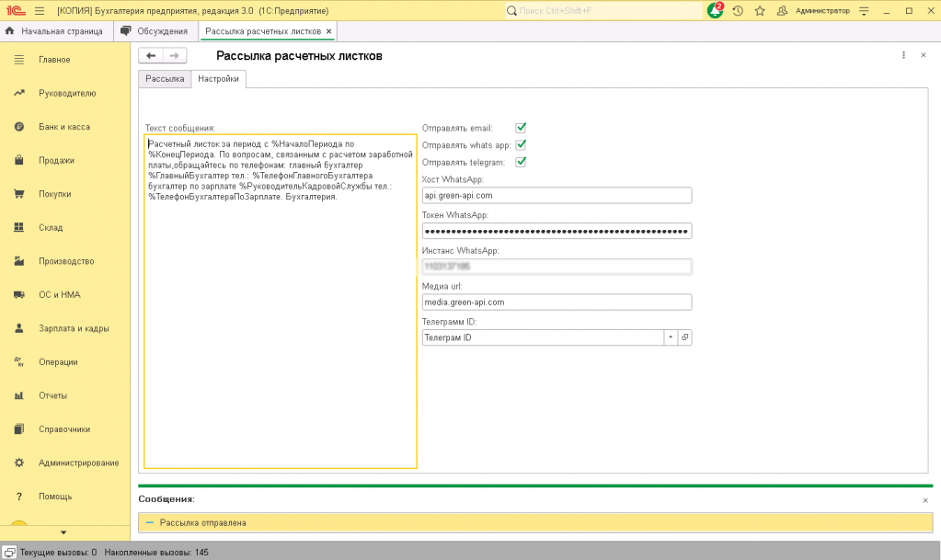Image resolution: width=941 pixels, height=560 pixels.
Task: Click the Инстанс WhatsApp field
Action: coord(557,267)
